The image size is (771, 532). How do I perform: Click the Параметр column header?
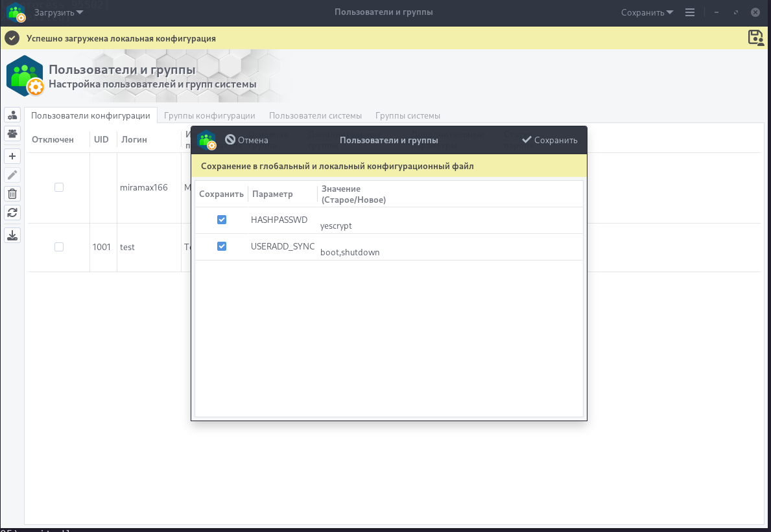point(272,194)
